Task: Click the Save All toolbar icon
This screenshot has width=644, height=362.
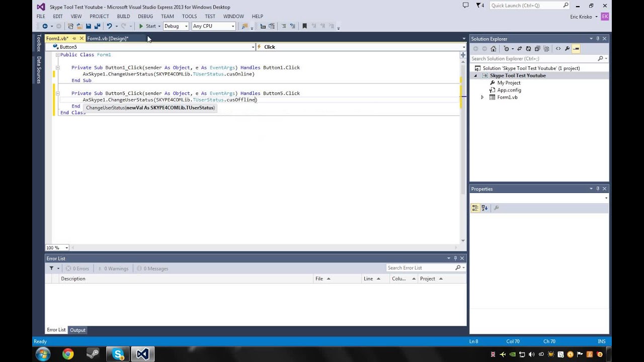Action: pos(97,26)
